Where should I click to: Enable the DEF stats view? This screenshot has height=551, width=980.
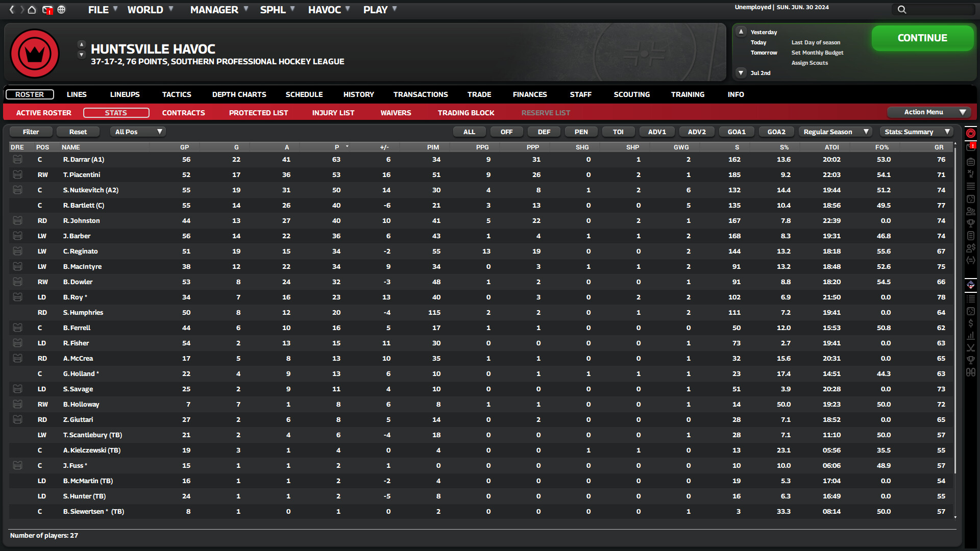point(544,132)
